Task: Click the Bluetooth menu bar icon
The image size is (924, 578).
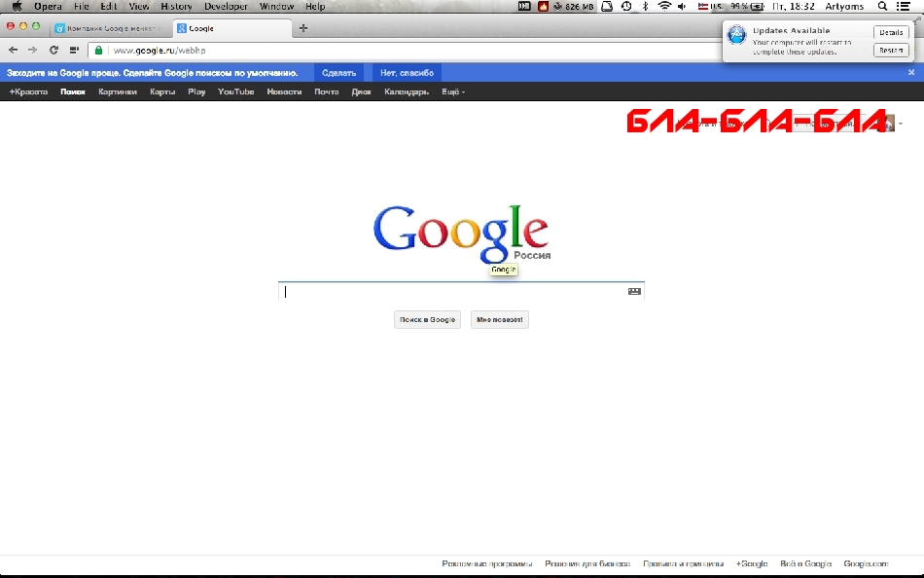Action: (x=645, y=7)
